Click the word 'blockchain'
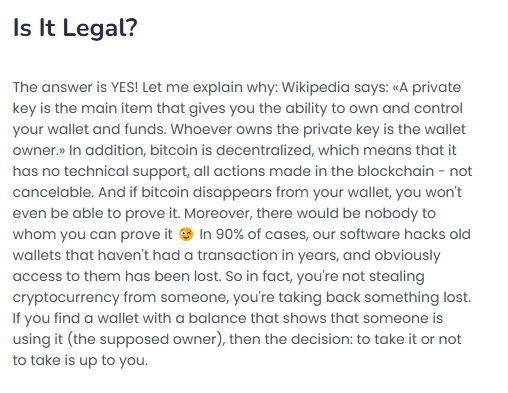This screenshot has width=508, height=393. tap(396, 171)
